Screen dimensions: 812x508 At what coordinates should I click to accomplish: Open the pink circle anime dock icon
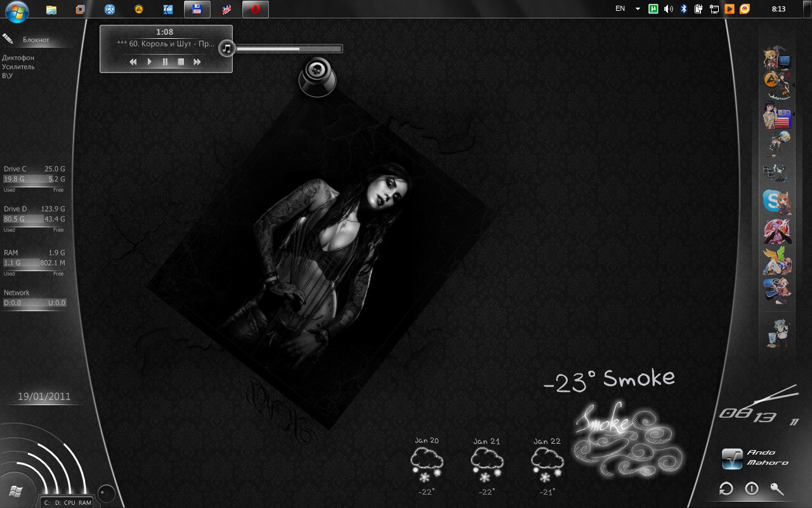pyautogui.click(x=777, y=232)
